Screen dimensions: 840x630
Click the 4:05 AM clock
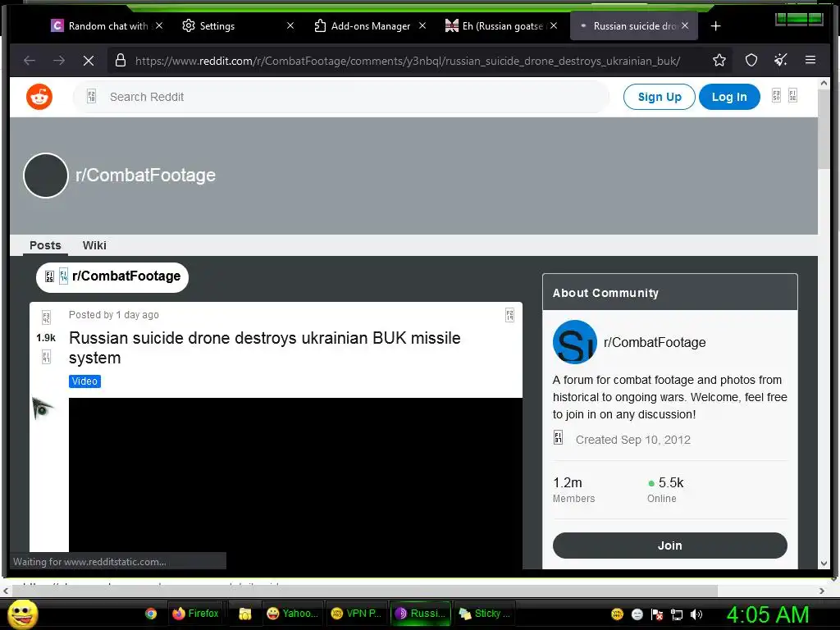tap(767, 614)
